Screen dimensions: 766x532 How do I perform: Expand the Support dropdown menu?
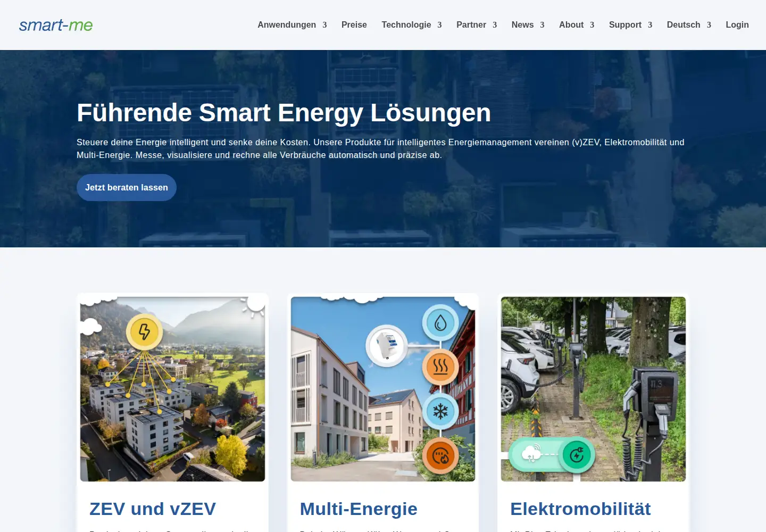click(x=630, y=25)
